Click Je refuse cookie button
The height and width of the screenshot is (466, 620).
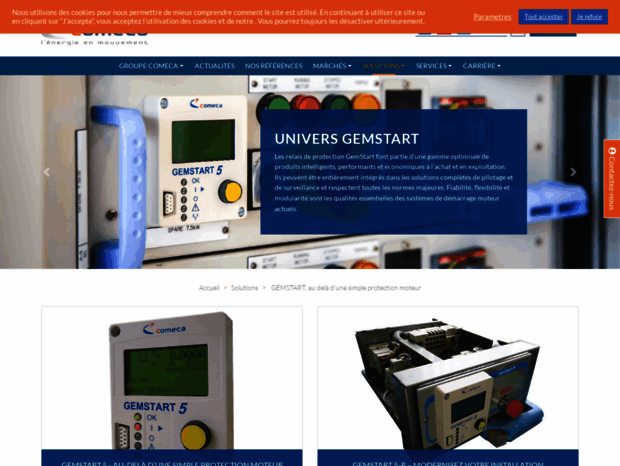point(589,17)
